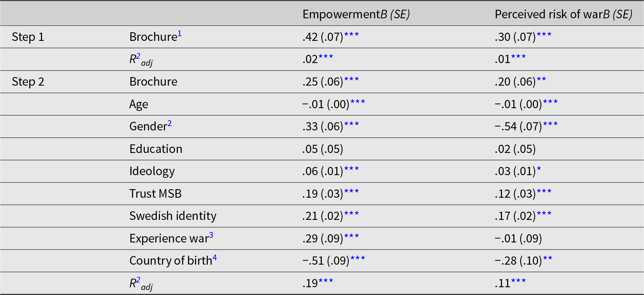Open footnote 4 beside Country of birth

214,258
